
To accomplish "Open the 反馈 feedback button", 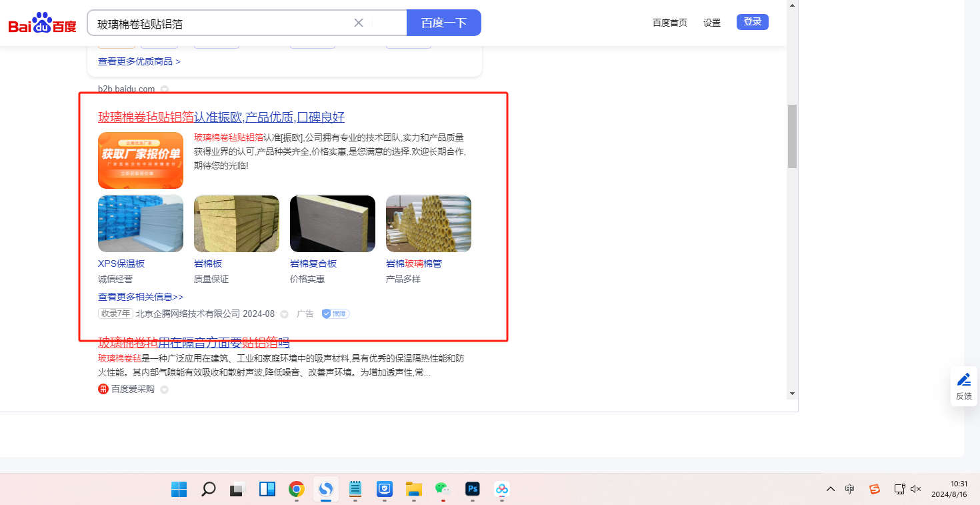I will click(964, 386).
